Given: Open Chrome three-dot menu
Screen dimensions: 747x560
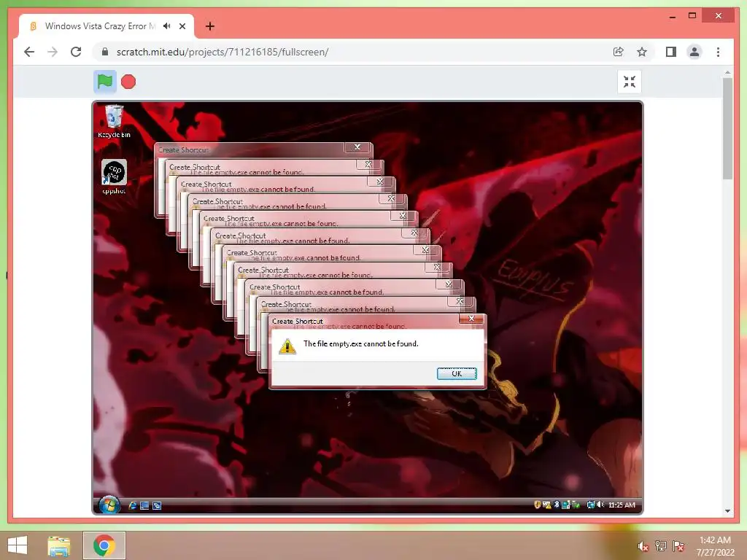Looking at the screenshot, I should point(718,52).
